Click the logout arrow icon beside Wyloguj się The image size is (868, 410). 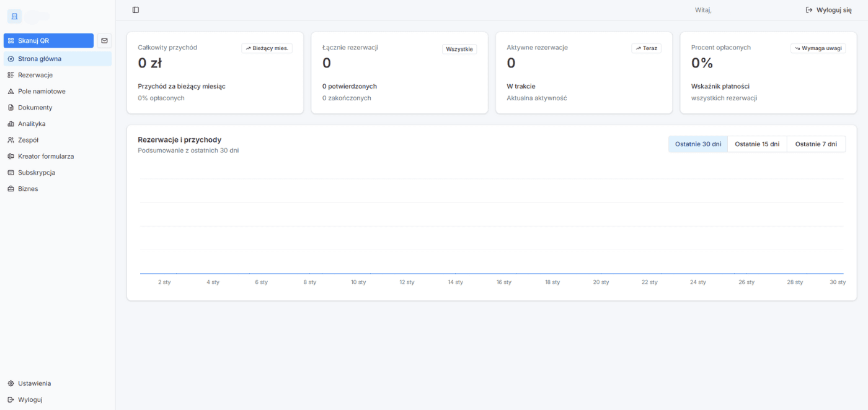(809, 10)
